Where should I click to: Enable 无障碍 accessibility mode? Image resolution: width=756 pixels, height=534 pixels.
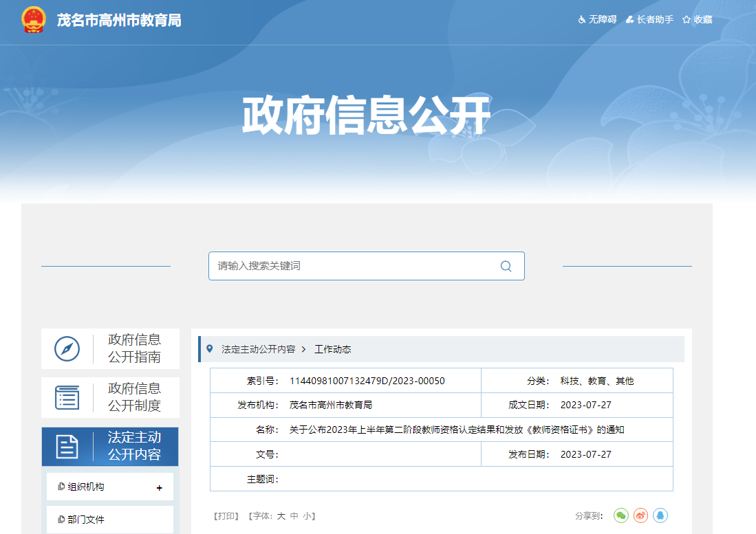pos(597,20)
